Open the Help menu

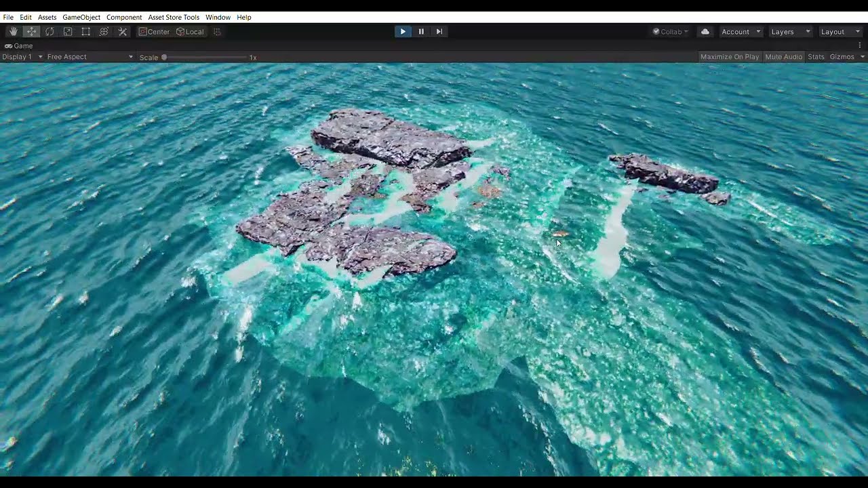(244, 17)
